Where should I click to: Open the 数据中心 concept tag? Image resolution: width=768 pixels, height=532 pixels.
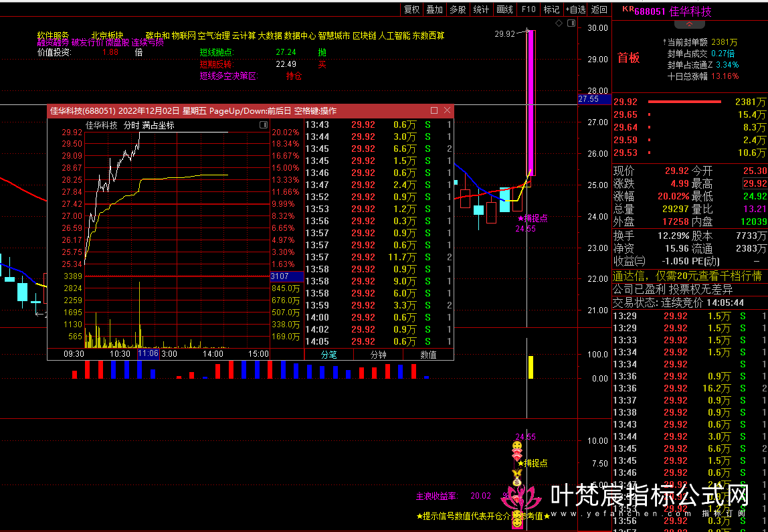(300, 35)
